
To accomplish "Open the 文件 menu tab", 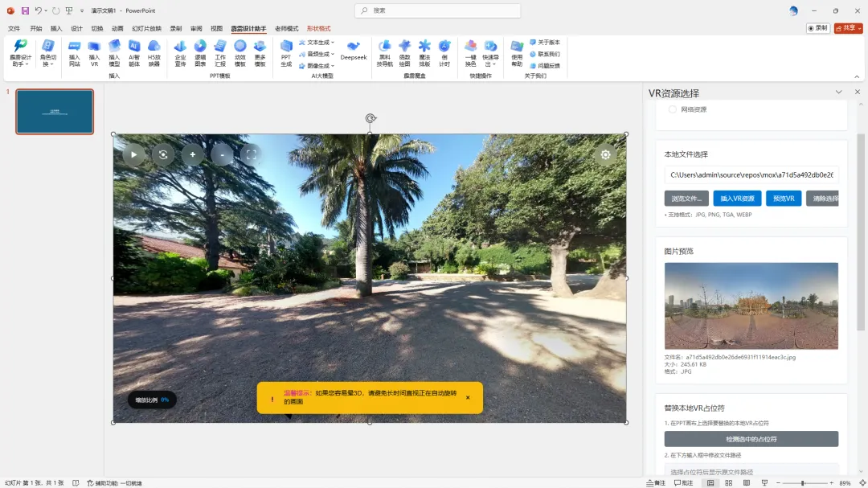I will (x=14, y=28).
